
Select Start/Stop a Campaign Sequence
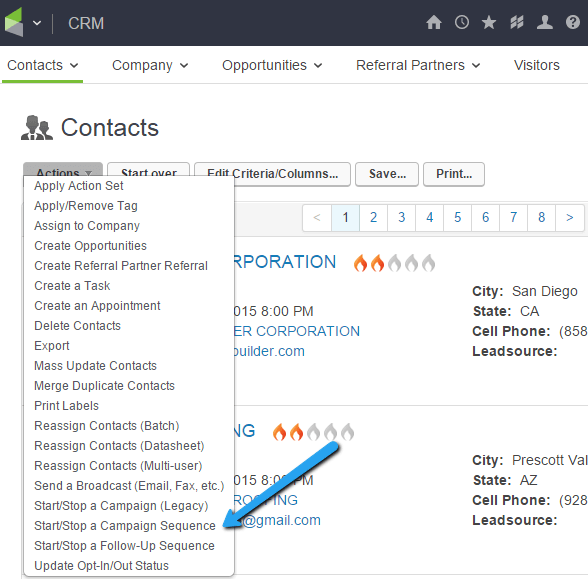point(125,526)
